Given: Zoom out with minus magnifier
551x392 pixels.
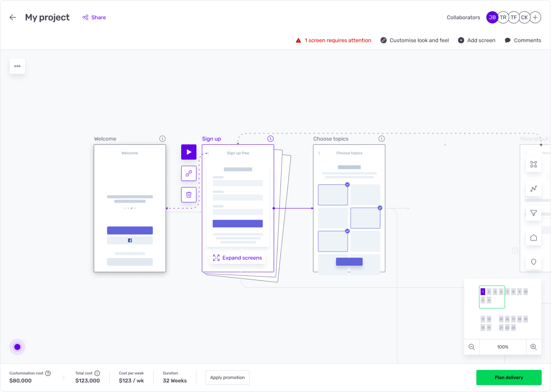Looking at the screenshot, I should click(472, 347).
